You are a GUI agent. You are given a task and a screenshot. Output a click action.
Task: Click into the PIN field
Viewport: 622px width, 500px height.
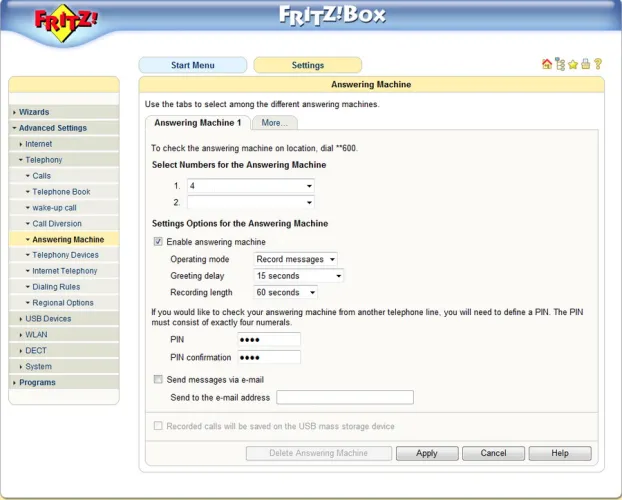tap(269, 339)
